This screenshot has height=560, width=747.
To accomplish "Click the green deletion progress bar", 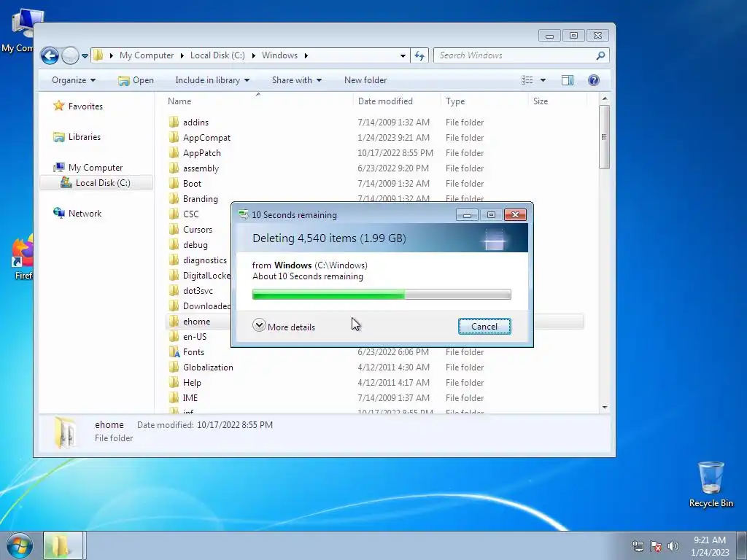I will [381, 295].
